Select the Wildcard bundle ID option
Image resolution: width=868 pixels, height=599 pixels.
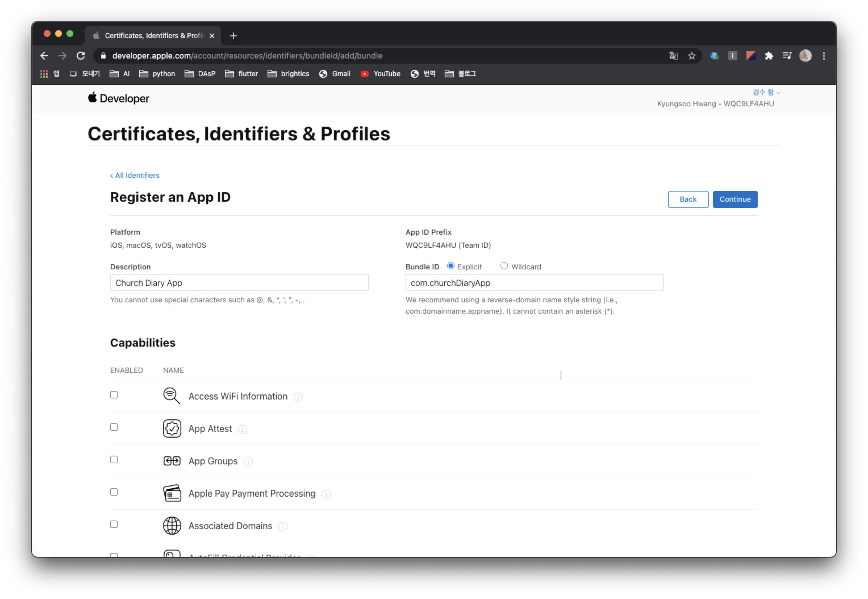pos(504,266)
